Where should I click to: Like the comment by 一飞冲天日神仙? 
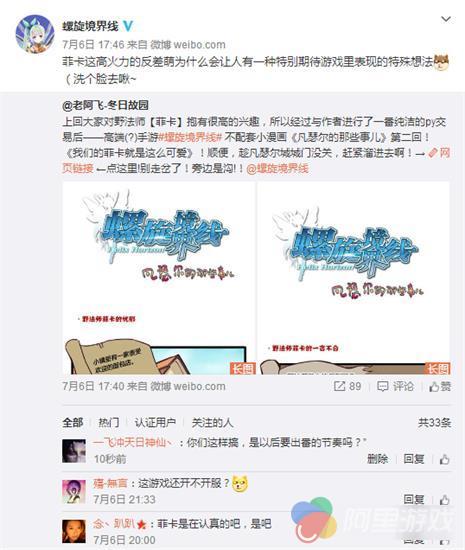(x=445, y=459)
